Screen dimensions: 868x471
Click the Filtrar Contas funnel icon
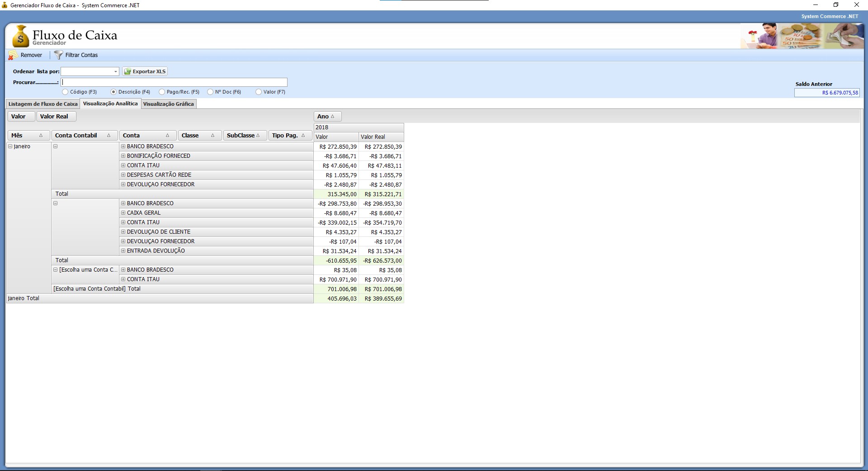point(58,55)
